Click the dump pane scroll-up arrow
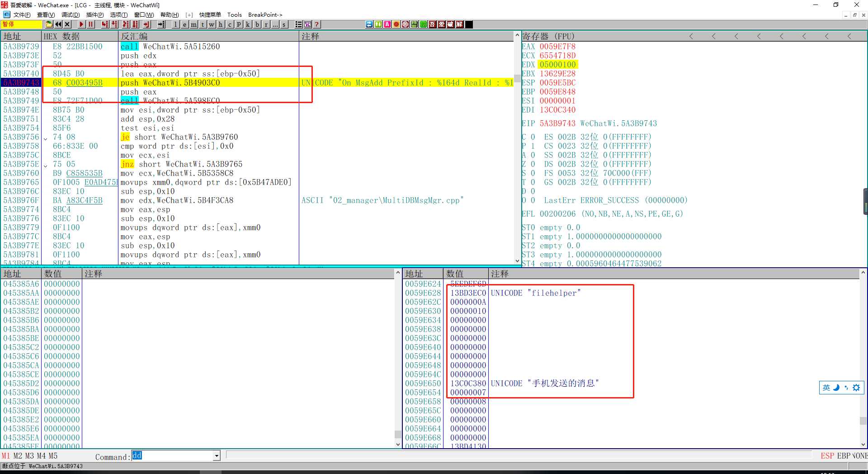 pos(398,273)
